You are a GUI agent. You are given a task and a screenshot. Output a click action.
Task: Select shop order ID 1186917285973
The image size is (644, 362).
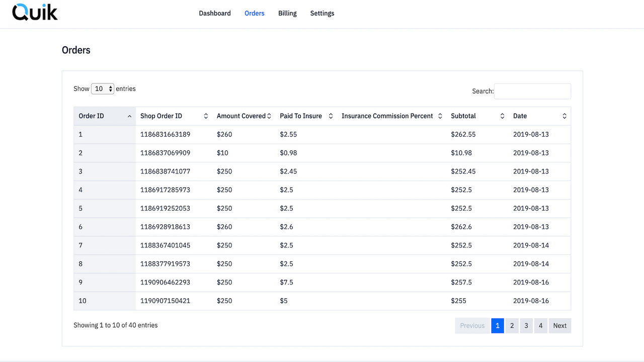click(165, 190)
